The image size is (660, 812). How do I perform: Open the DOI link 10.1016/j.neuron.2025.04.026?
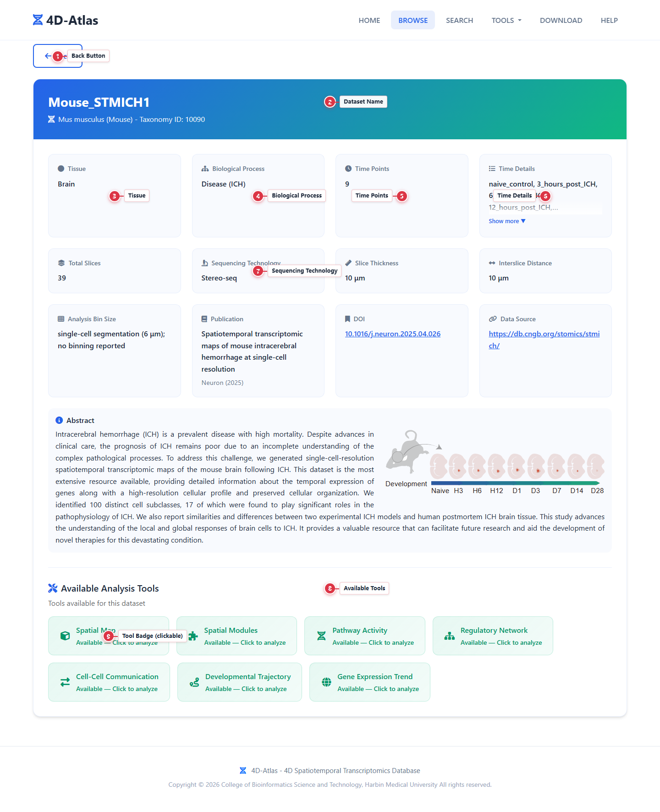(393, 334)
